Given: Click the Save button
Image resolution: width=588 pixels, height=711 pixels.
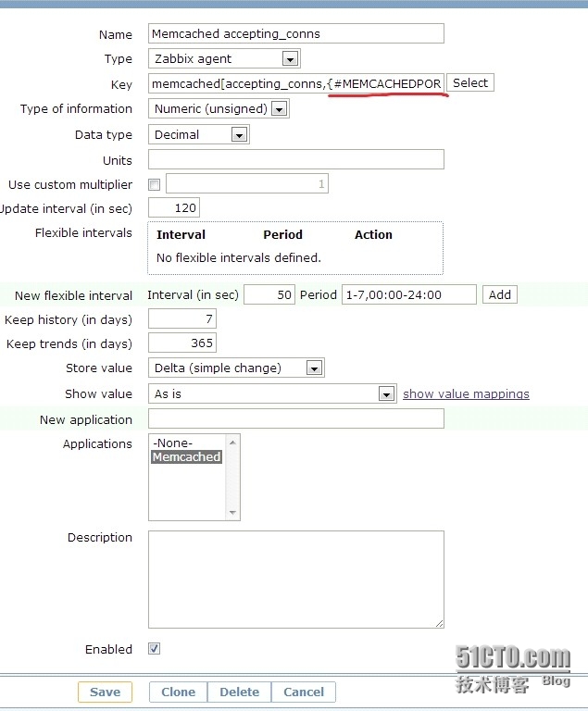Looking at the screenshot, I should point(105,692).
